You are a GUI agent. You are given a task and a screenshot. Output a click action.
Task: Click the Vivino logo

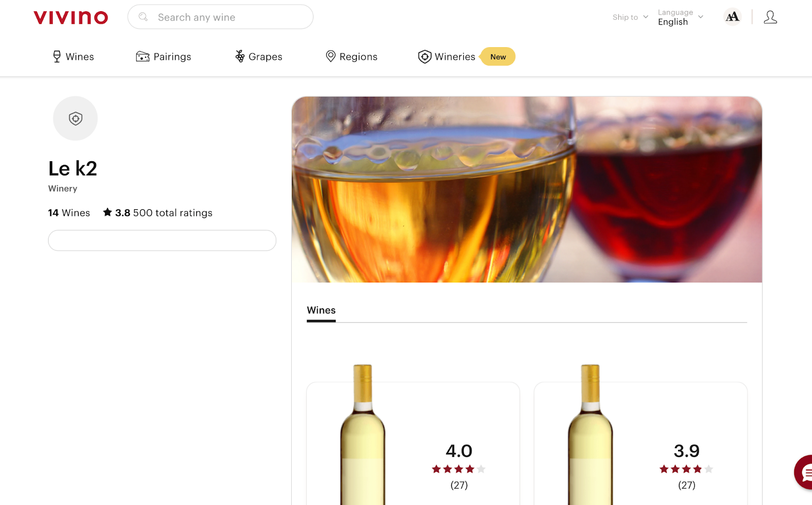[x=71, y=18]
